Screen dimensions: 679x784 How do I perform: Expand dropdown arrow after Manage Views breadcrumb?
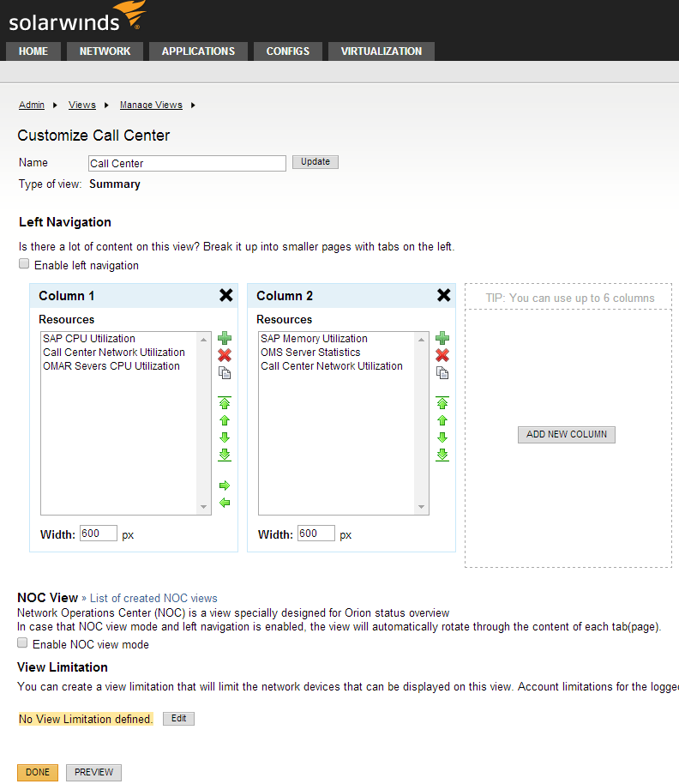click(193, 105)
